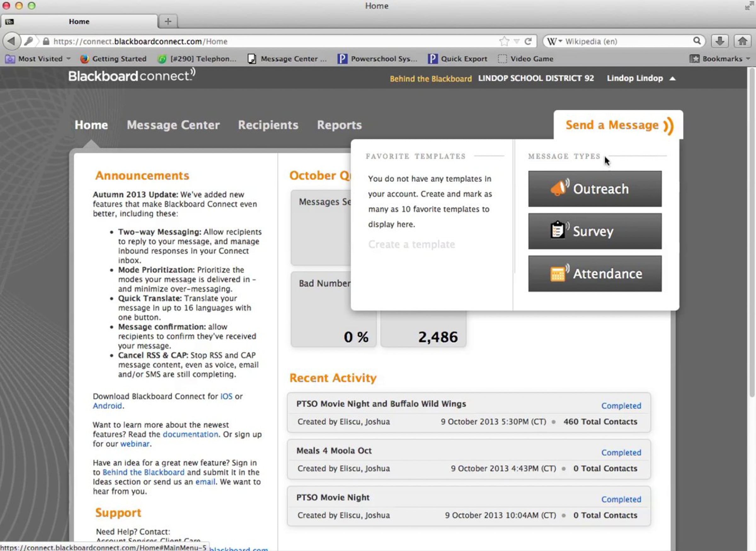Reload the page with the refresh icon
This screenshot has width=756, height=551.
pyautogui.click(x=528, y=41)
